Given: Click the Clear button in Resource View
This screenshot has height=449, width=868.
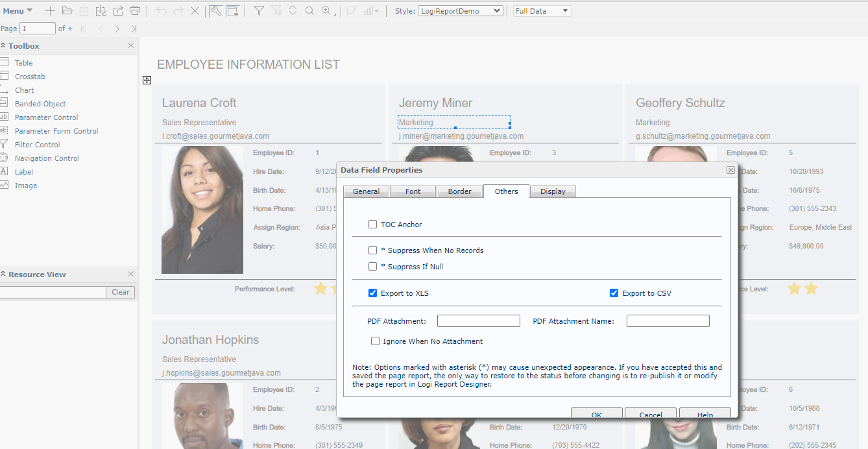Looking at the screenshot, I should tap(120, 292).
